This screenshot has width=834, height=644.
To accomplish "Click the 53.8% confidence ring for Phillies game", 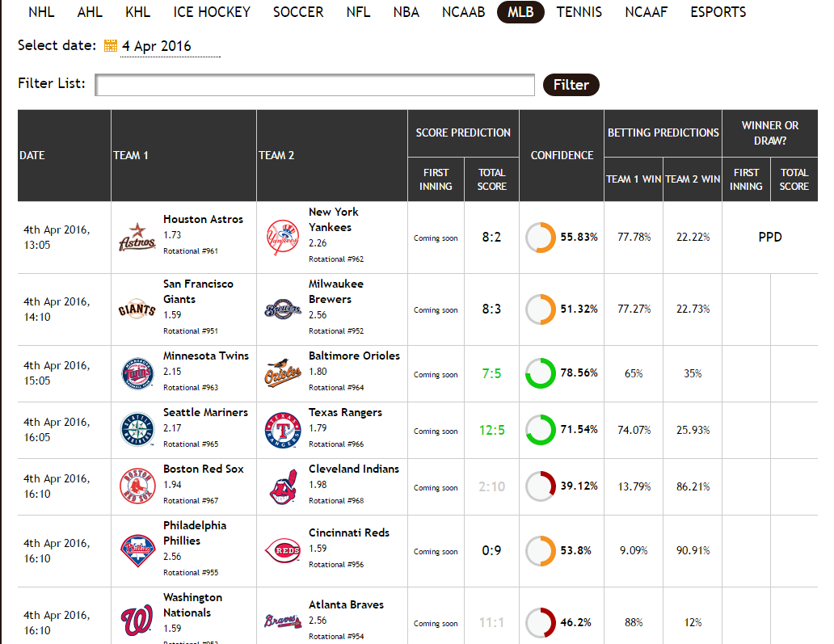I will (x=541, y=551).
